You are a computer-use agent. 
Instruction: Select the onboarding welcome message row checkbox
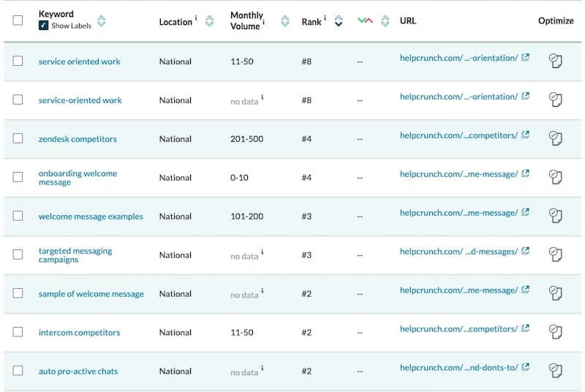[x=18, y=177]
